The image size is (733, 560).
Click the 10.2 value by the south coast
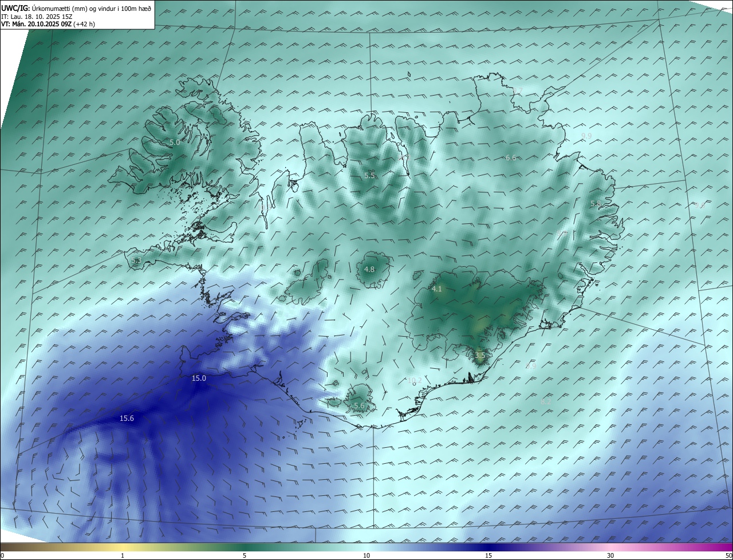point(415,381)
